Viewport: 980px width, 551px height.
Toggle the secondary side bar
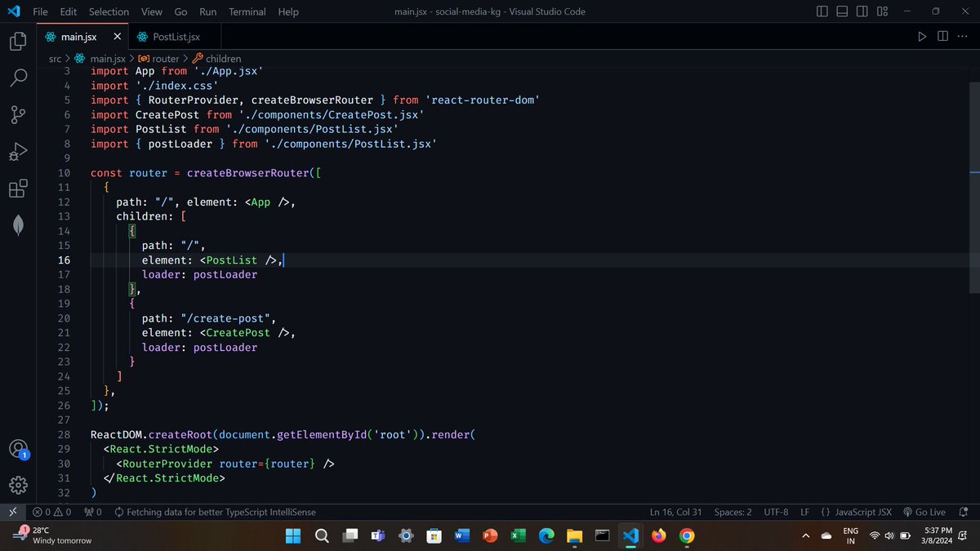click(x=862, y=11)
